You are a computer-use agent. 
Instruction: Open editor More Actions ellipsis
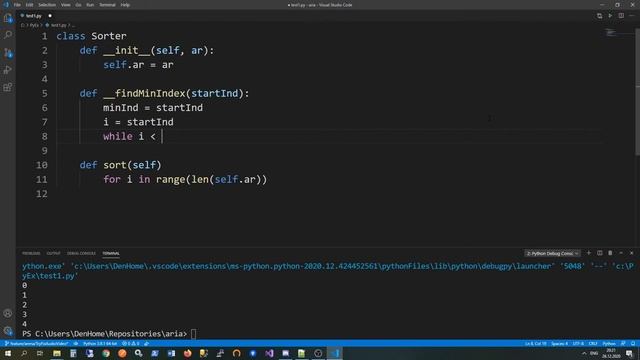point(632,16)
